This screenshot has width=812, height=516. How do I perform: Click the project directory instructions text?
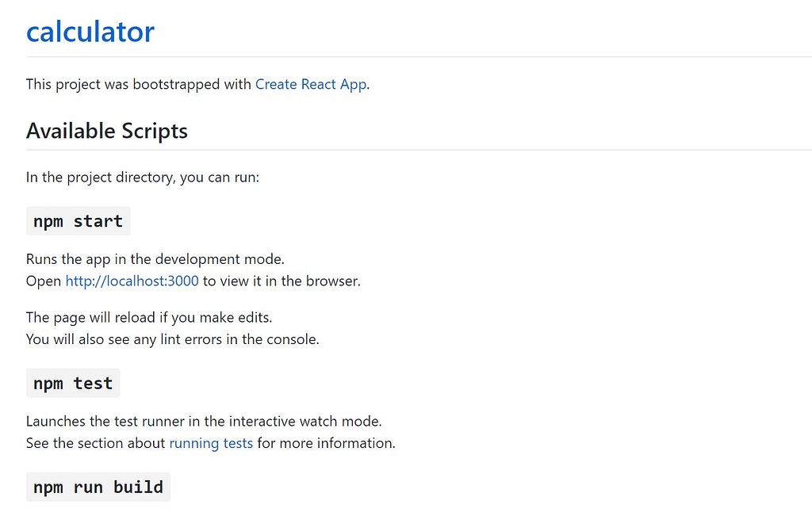pyautogui.click(x=142, y=177)
